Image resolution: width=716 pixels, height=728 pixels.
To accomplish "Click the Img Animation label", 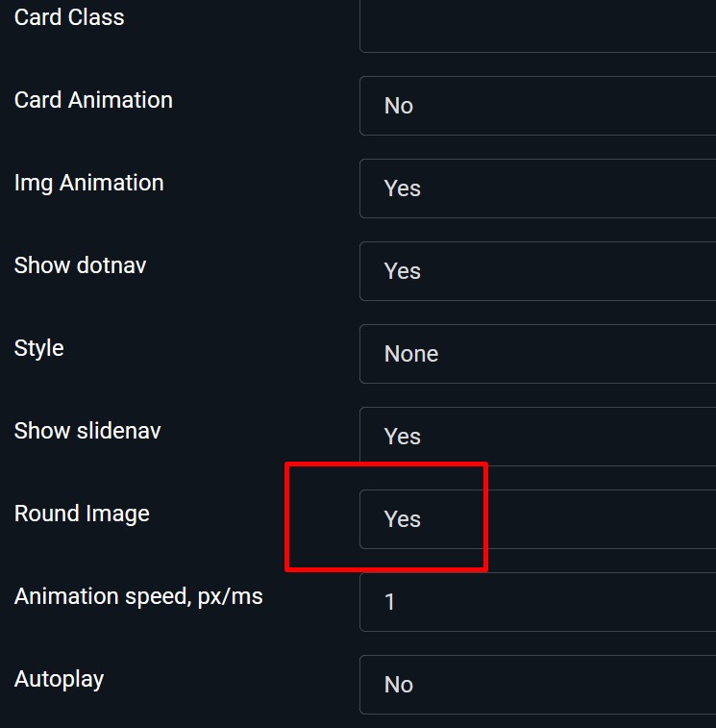I will point(88,183).
